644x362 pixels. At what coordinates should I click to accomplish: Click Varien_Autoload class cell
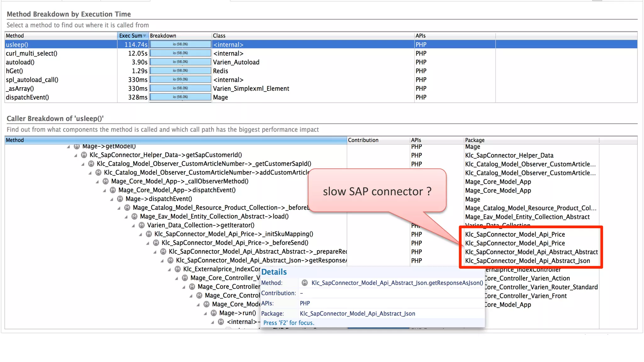236,62
